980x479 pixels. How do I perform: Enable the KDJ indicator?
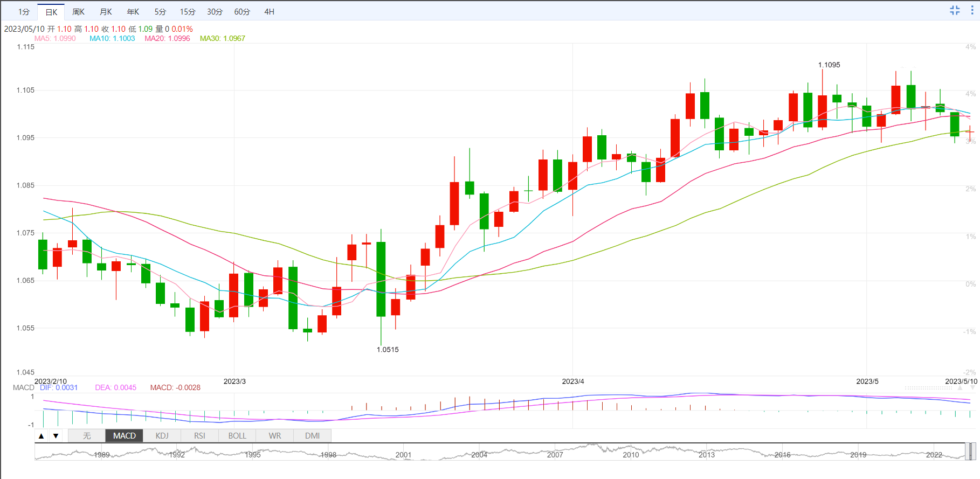(x=162, y=436)
